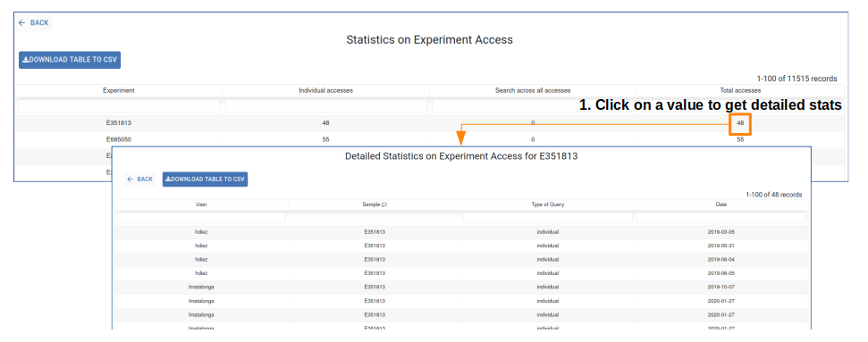Open Individual accesses value 55 for E685050
868x342 pixels.
coord(325,139)
